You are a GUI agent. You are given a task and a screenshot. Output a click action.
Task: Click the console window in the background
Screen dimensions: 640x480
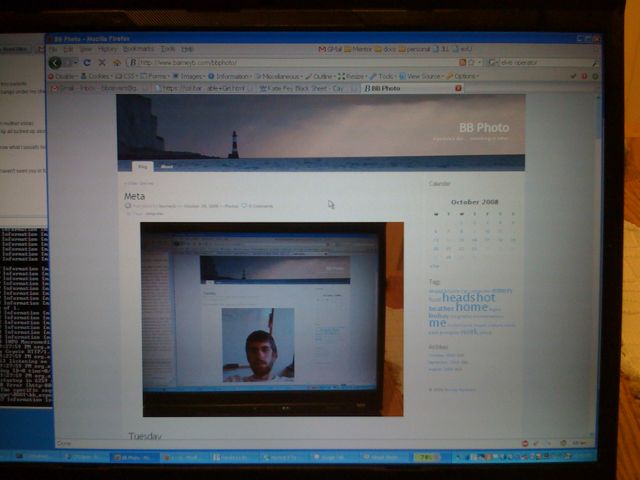25,316
